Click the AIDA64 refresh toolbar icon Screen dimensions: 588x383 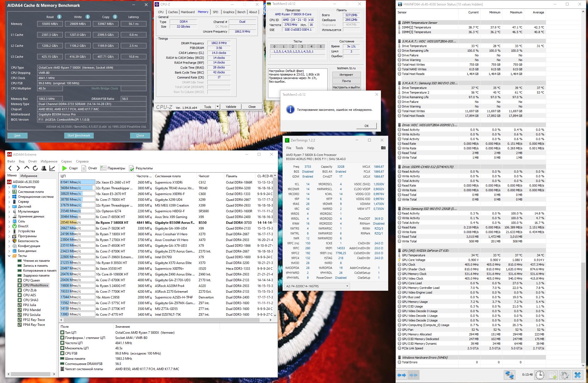tap(35, 168)
